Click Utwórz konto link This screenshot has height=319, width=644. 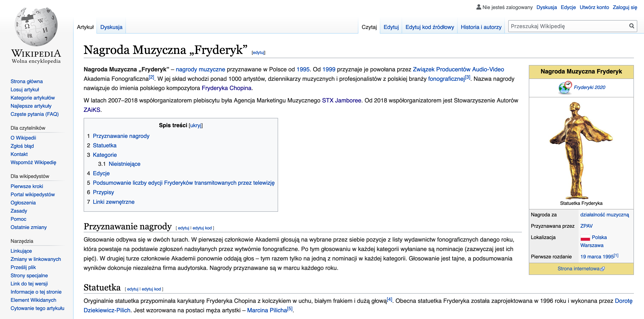click(594, 7)
